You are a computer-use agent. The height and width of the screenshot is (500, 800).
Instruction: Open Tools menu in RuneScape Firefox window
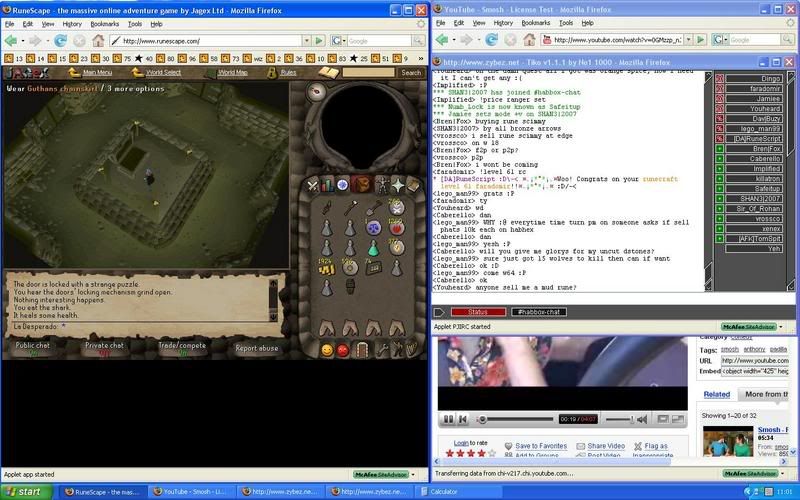click(x=135, y=24)
